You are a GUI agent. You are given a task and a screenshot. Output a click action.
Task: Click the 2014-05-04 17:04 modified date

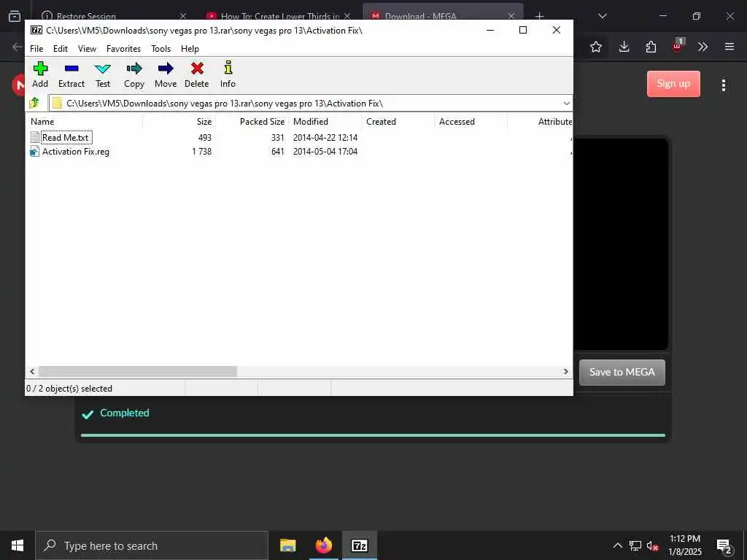coord(325,152)
